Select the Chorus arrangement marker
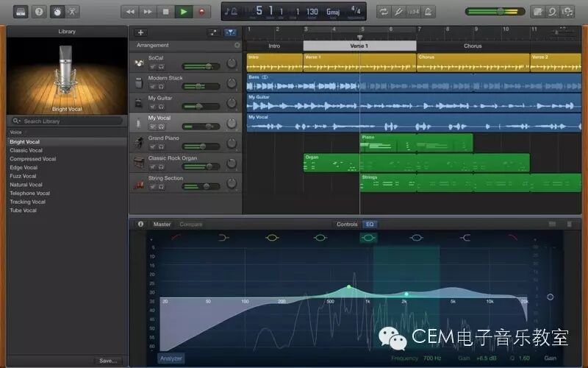The width and height of the screenshot is (588, 368). (x=473, y=46)
